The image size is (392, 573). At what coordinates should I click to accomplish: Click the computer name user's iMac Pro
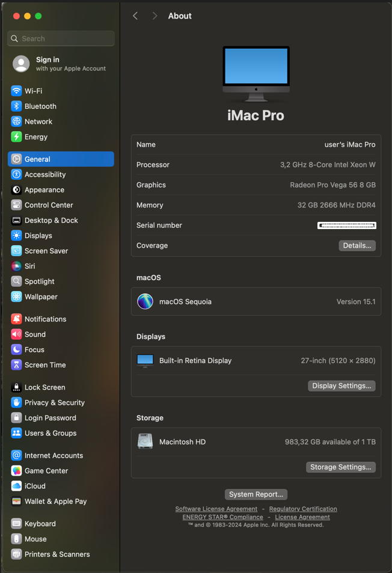pos(350,144)
